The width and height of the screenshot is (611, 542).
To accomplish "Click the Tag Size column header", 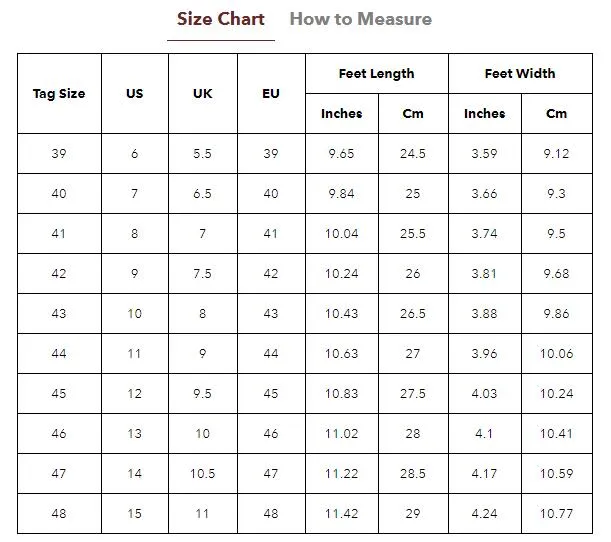I will [59, 94].
